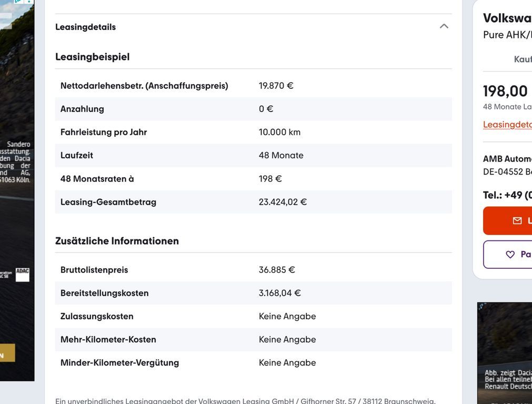
Task: Select the 36.885 € list price
Action: [277, 270]
